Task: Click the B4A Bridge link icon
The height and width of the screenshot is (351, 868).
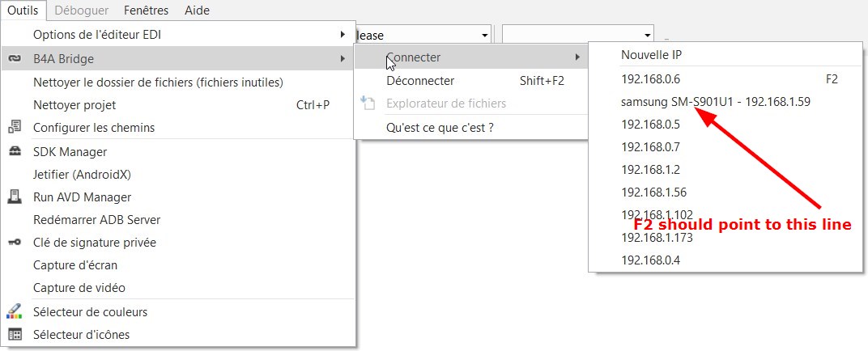Action: pyautogui.click(x=15, y=58)
